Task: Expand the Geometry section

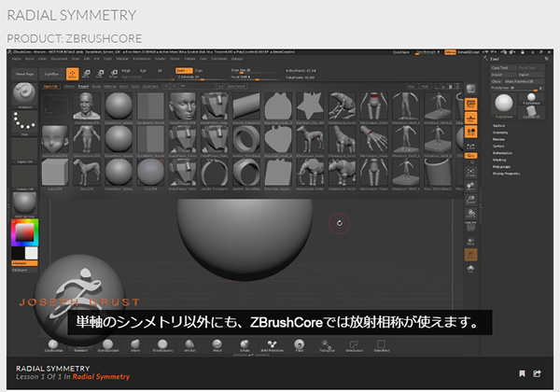Action: 502,133
